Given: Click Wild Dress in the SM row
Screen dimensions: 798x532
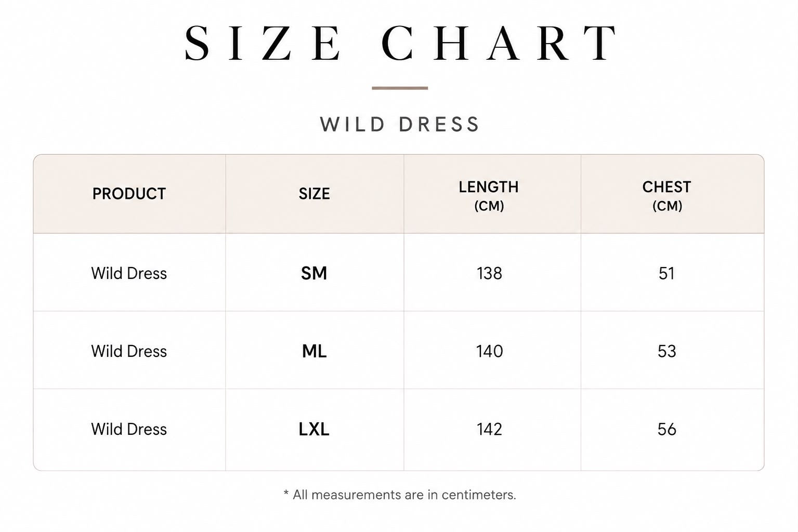Looking at the screenshot, I should click(129, 273).
